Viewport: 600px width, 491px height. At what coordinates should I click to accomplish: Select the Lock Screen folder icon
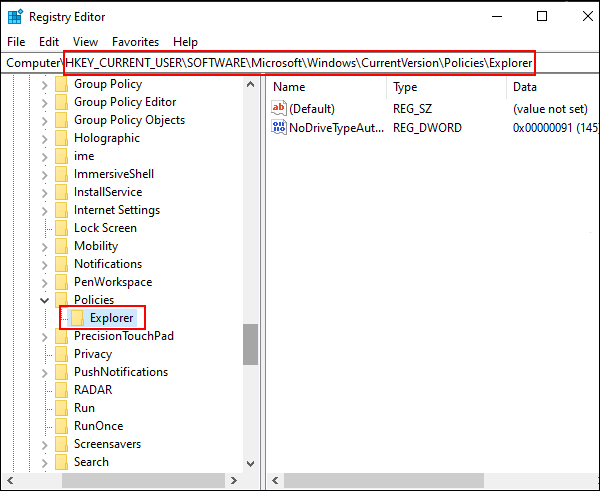click(61, 228)
